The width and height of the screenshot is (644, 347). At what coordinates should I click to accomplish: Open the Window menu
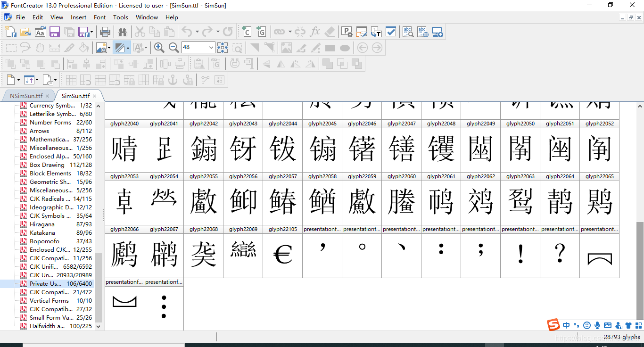[x=147, y=17]
